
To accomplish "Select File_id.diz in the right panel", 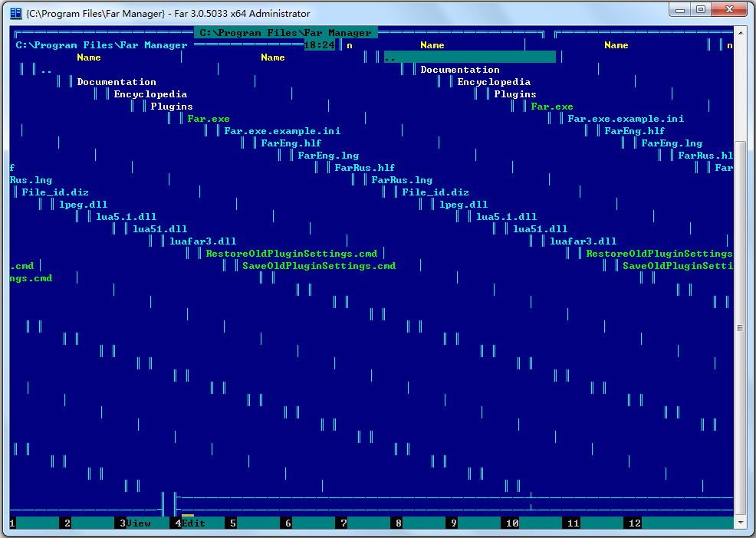I will pyautogui.click(x=435, y=192).
